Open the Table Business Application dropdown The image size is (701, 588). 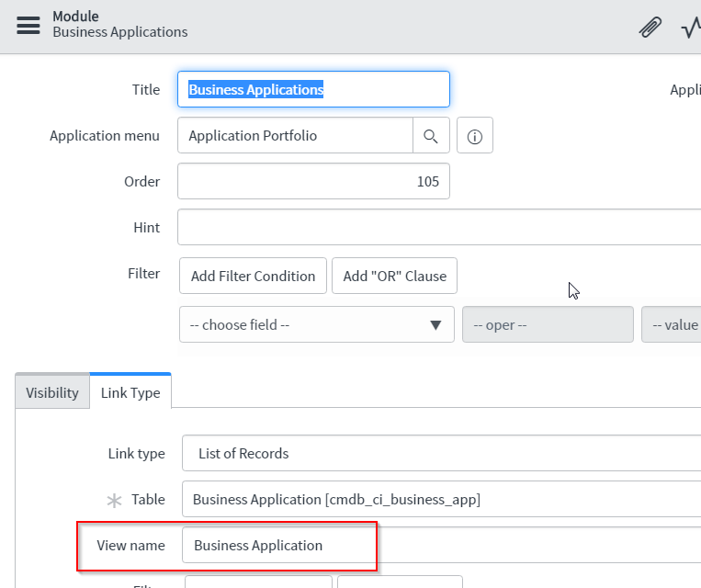coord(441,499)
